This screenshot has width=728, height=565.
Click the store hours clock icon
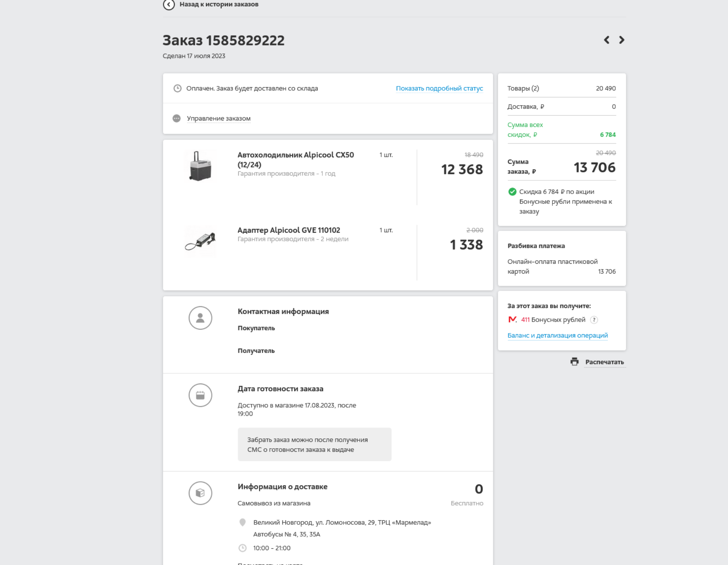coord(243,548)
